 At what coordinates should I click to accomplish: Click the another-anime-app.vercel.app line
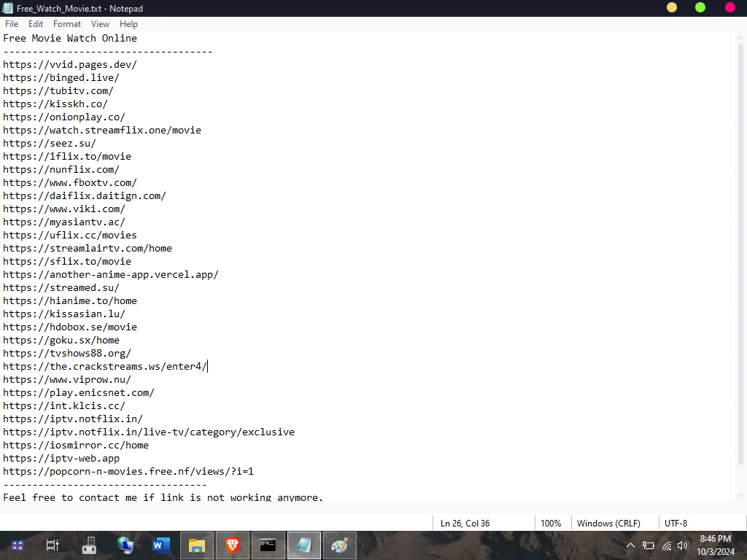111,274
